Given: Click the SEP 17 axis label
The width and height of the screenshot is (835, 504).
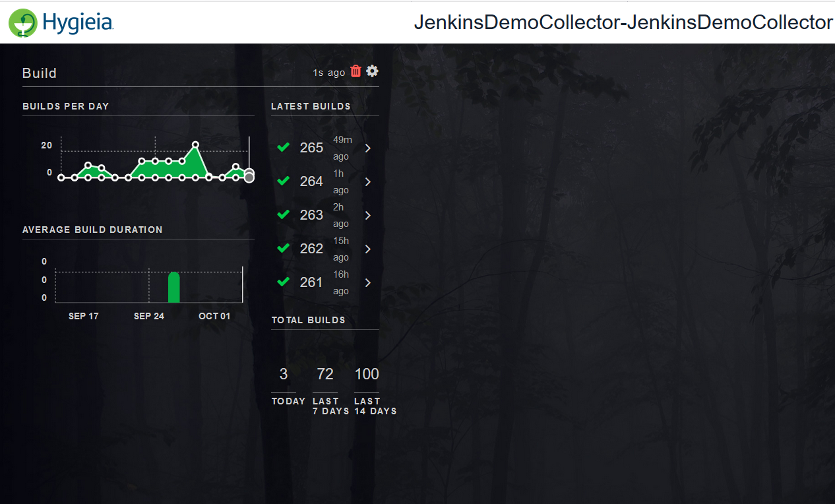Looking at the screenshot, I should [x=84, y=316].
